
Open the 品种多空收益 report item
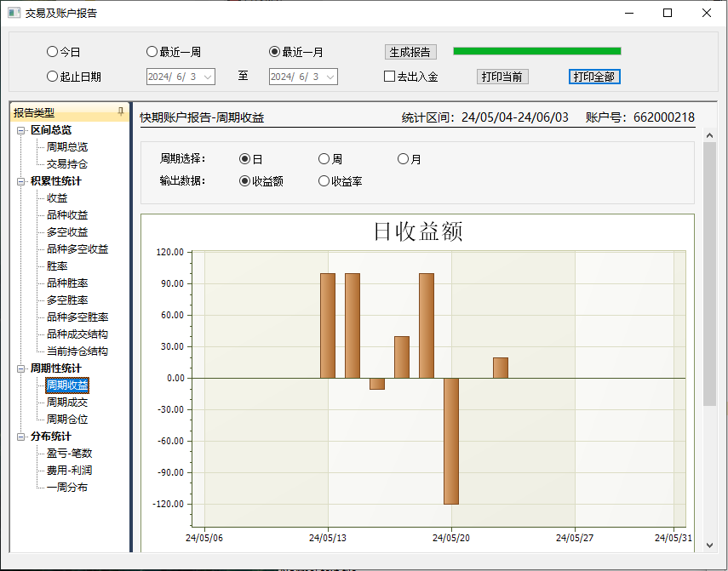click(x=77, y=249)
